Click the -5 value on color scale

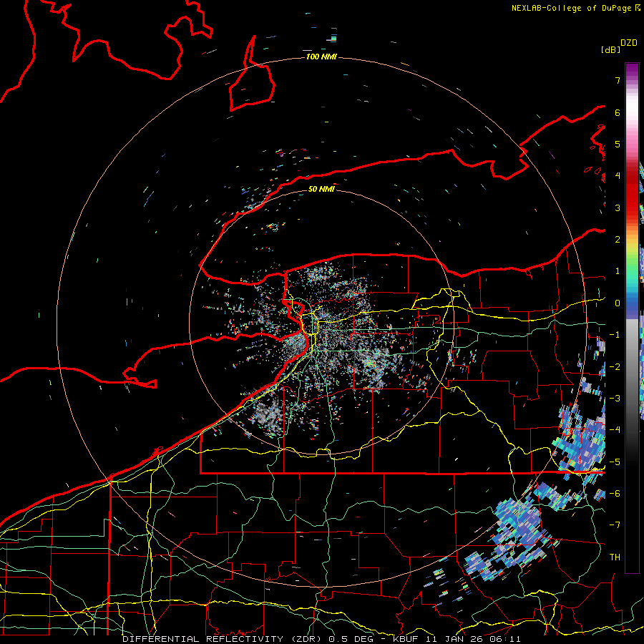coord(615,462)
